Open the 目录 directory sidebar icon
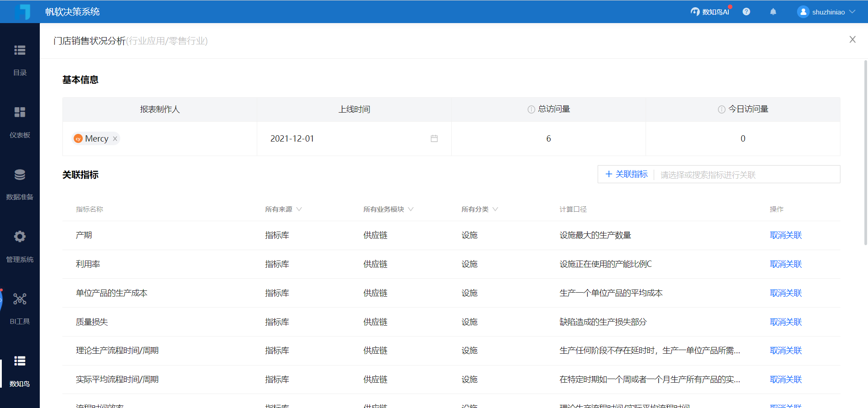Screen dimensions: 868x408 (19, 50)
